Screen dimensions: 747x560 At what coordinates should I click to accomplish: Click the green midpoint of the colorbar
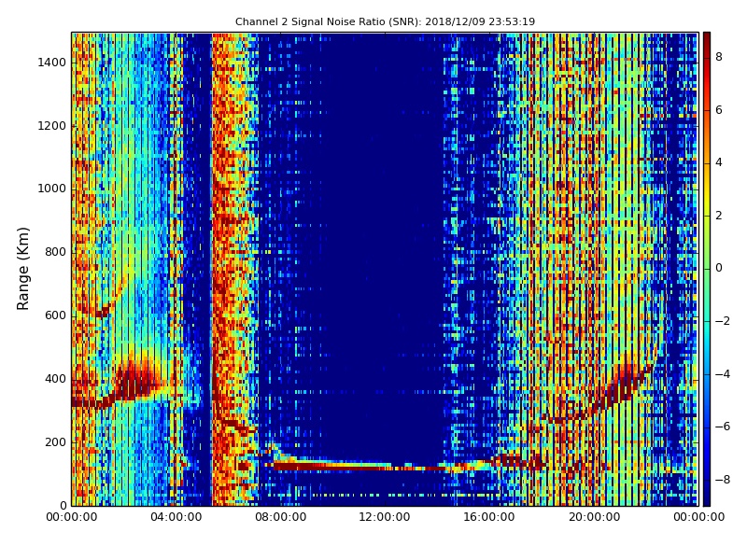click(x=707, y=269)
